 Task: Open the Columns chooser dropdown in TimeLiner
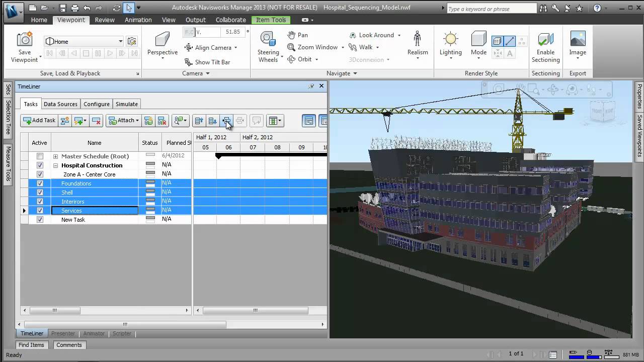point(274,121)
